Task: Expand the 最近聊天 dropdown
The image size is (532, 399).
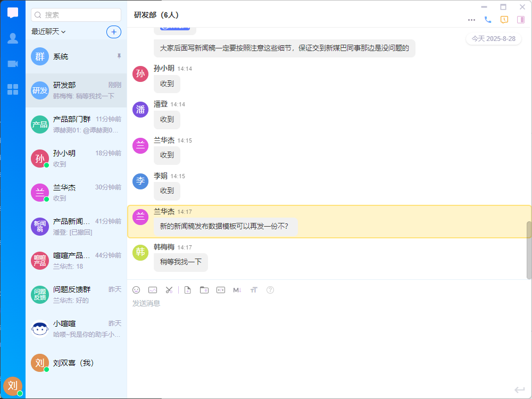Action: coord(48,32)
